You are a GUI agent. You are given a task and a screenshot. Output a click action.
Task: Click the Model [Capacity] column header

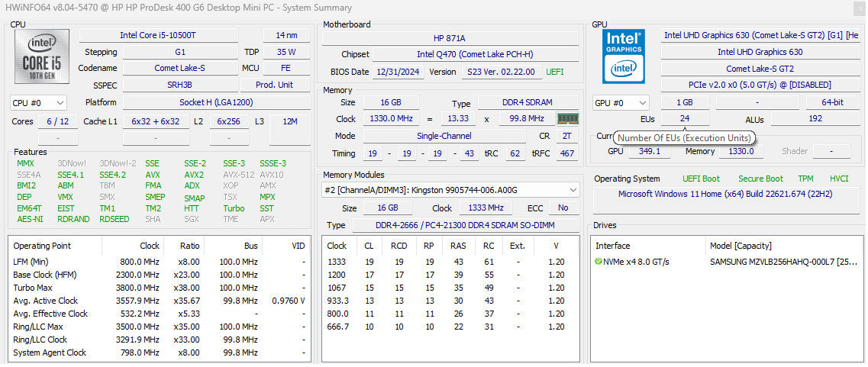(x=740, y=246)
